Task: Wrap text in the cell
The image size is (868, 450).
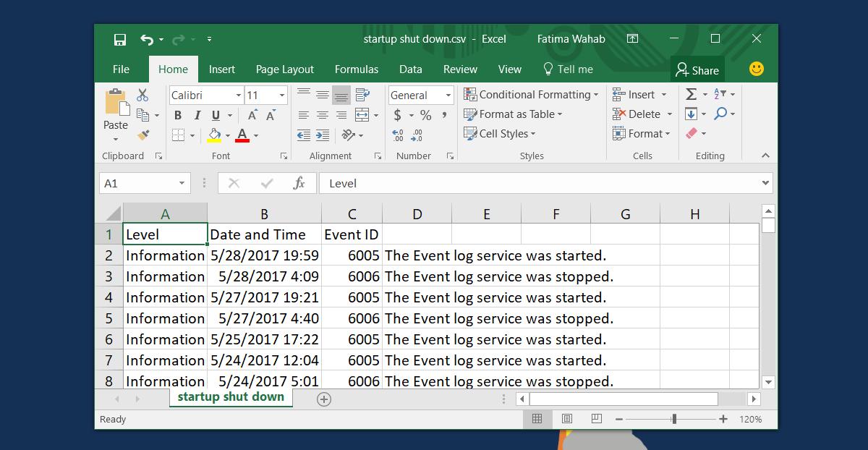Action: coord(361,95)
